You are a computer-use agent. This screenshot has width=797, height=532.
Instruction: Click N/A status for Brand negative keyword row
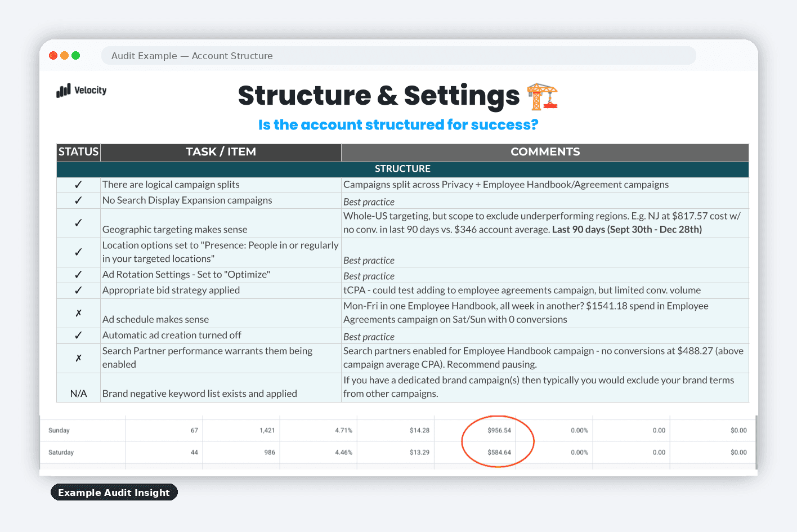tap(78, 394)
